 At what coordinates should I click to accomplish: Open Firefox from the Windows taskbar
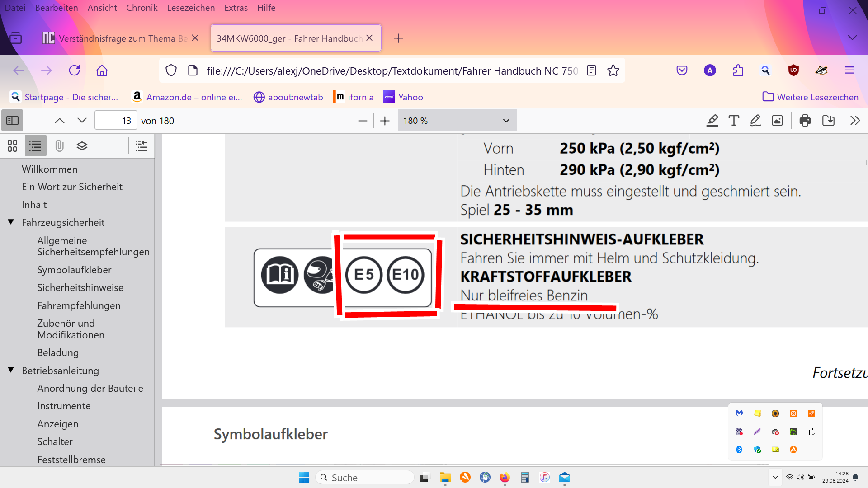(505, 478)
